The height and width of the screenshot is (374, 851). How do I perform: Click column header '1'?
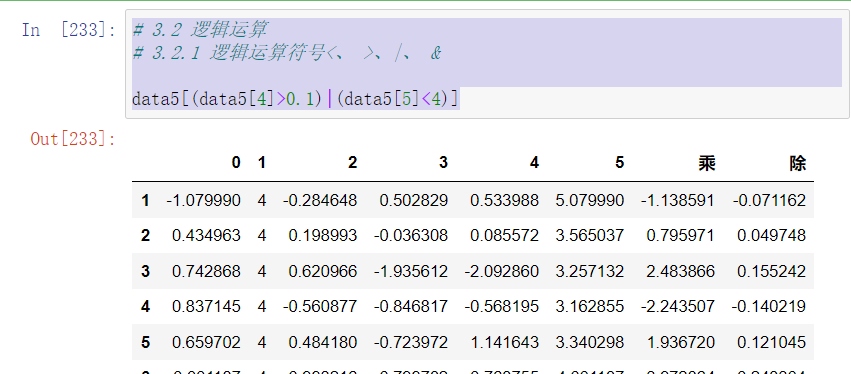[262, 163]
